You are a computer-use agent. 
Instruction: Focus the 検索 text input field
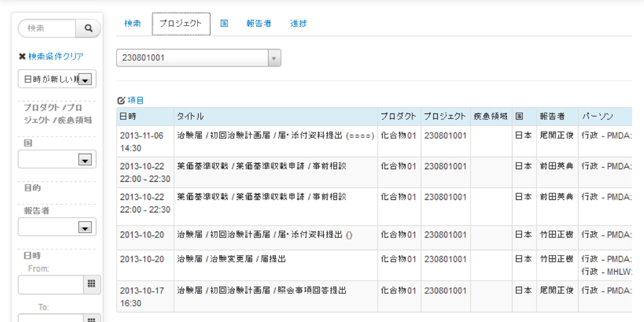(48, 28)
